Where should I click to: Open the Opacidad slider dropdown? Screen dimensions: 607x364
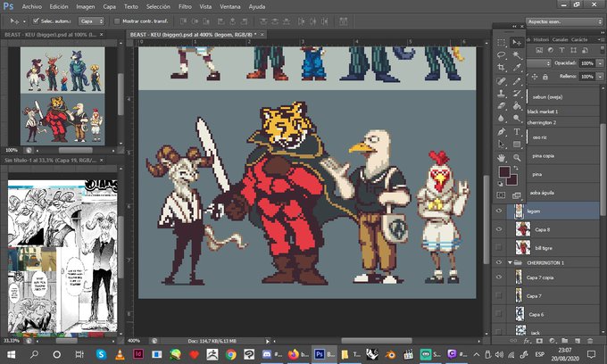point(600,63)
